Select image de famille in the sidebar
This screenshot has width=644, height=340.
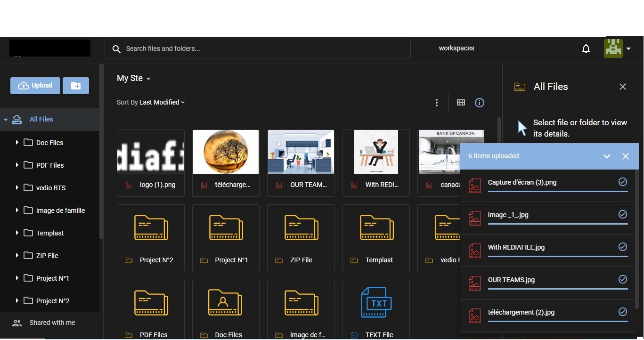pos(60,210)
